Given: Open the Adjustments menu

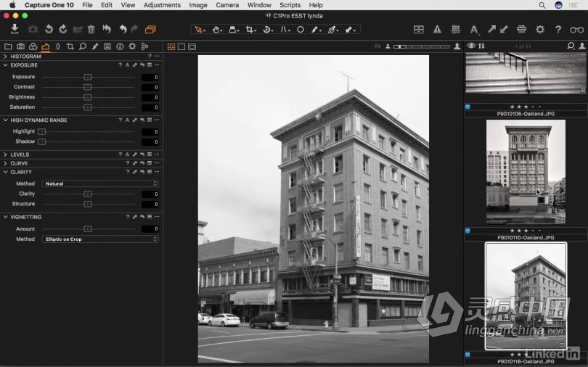Looking at the screenshot, I should pyautogui.click(x=162, y=5).
